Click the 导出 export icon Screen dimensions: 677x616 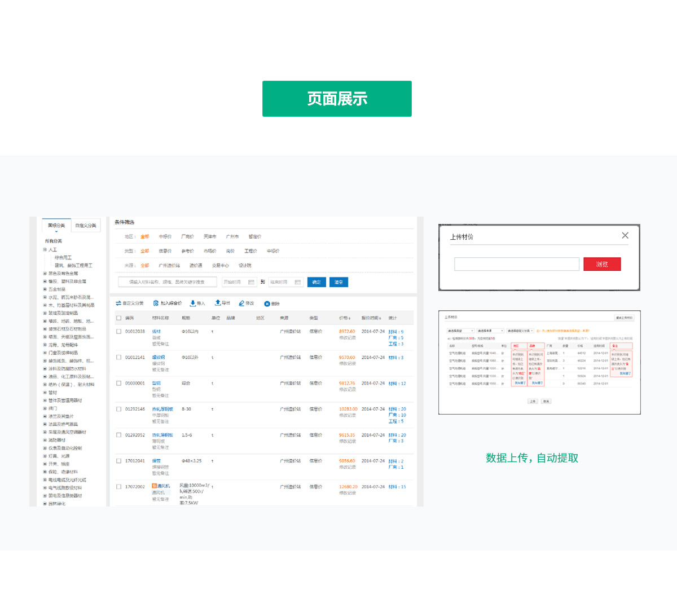pyautogui.click(x=218, y=303)
